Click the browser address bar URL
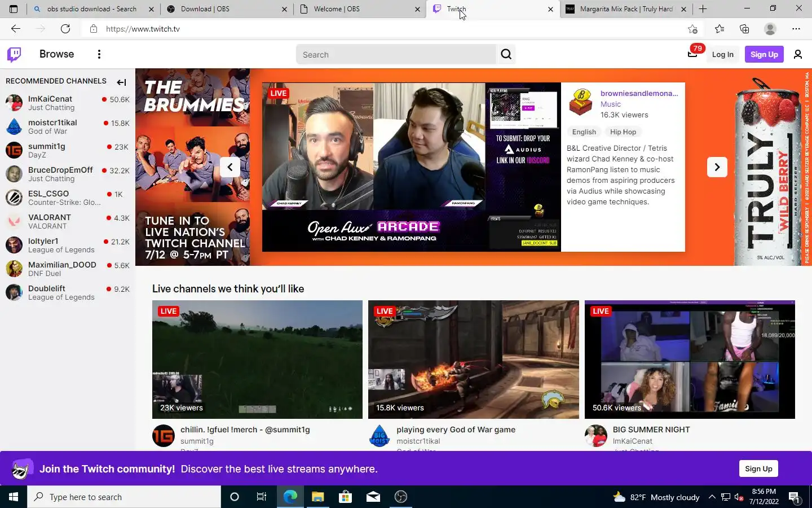This screenshot has height=508, width=812. coord(143,29)
